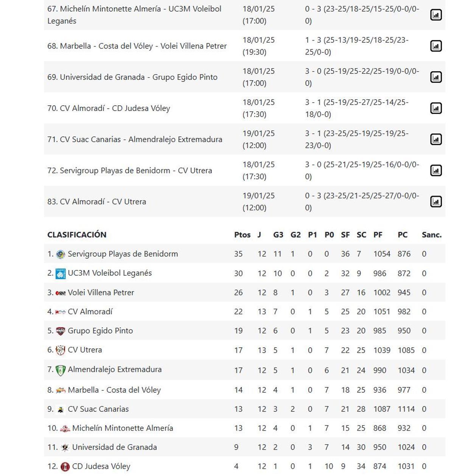The width and height of the screenshot is (454, 476).
Task: View statistics of Servigroup Playas - CV Utrera match
Action: click(437, 170)
